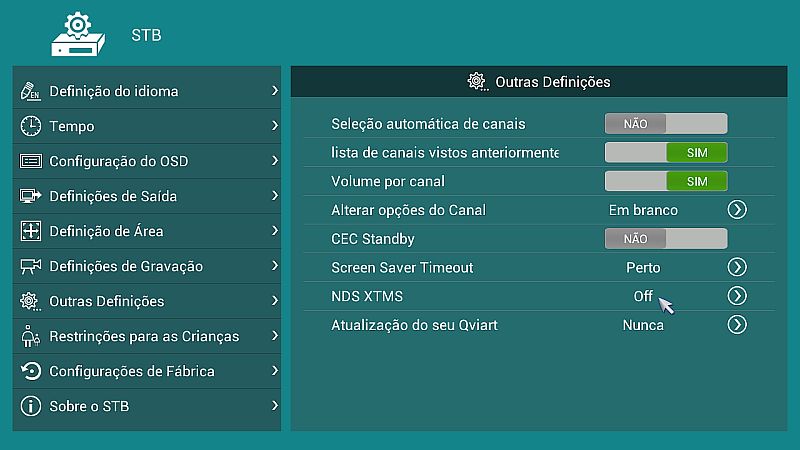This screenshot has width=800, height=450.
Task: Click the Definição de Área crosshair icon
Action: pos(31,231)
